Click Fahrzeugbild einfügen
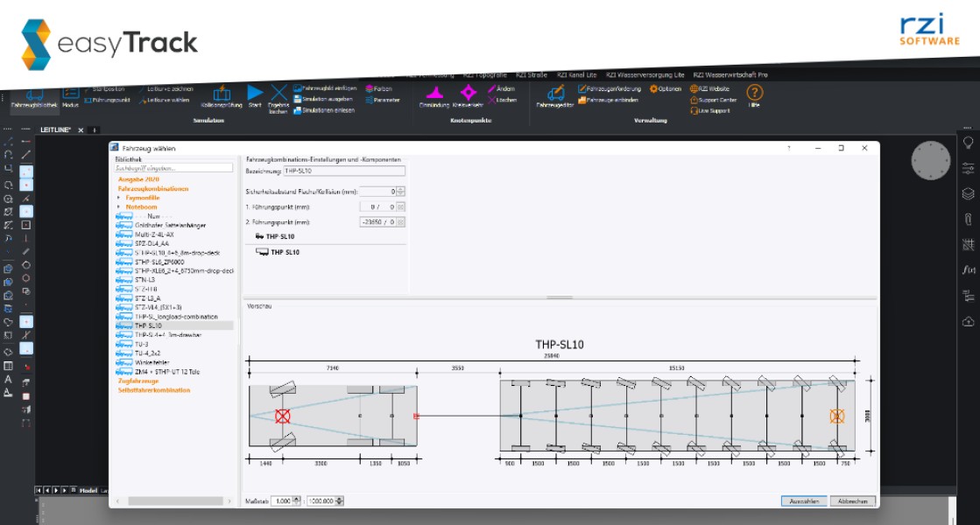 (325, 88)
